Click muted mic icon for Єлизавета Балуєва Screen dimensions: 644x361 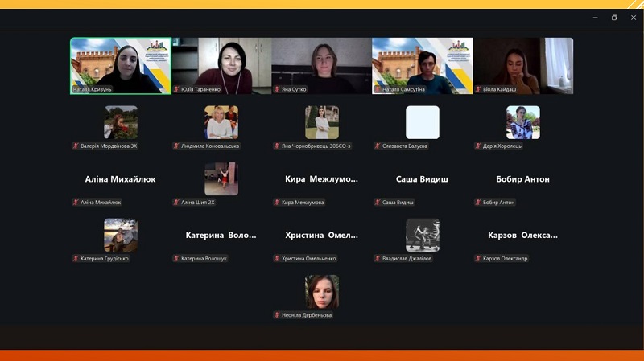point(378,146)
